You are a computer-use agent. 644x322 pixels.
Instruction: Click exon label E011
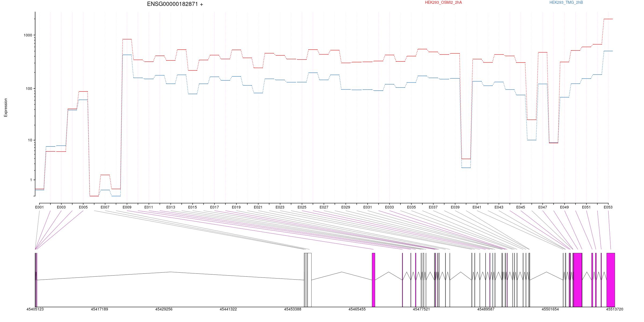pos(149,207)
